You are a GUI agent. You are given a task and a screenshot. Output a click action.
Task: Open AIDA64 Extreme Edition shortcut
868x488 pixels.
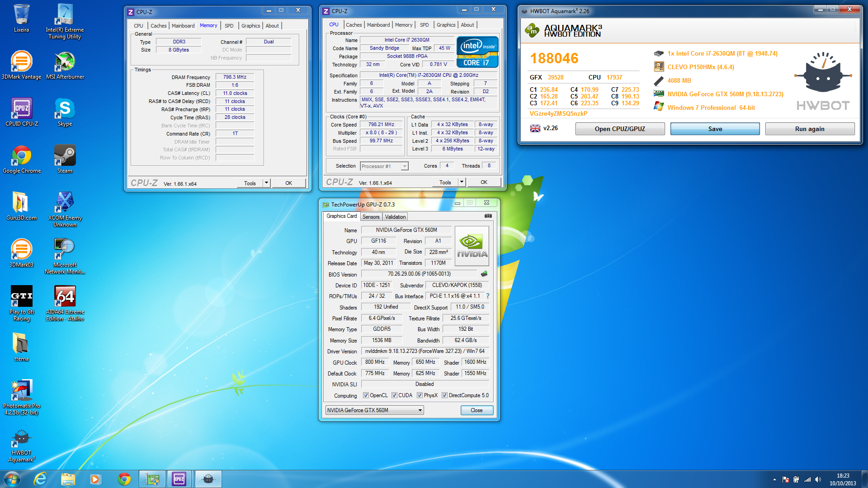(65, 303)
